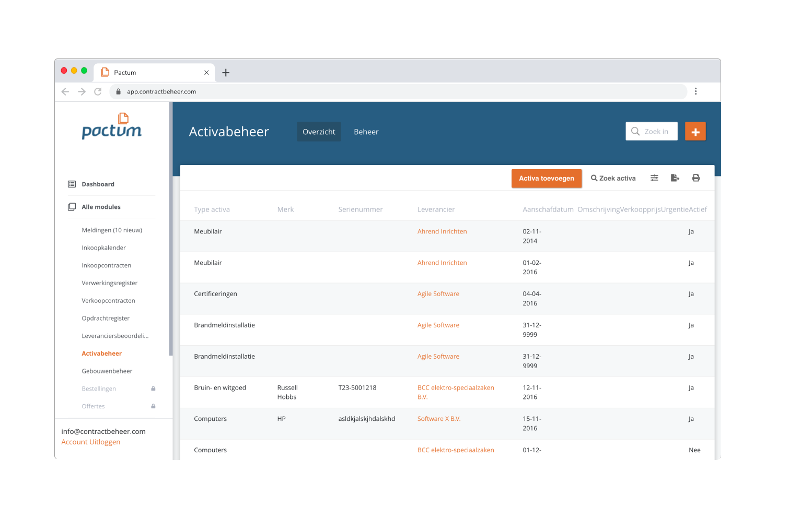The height and width of the screenshot is (518, 812).
Task: Close the Pactum browser tab
Action: 206,73
